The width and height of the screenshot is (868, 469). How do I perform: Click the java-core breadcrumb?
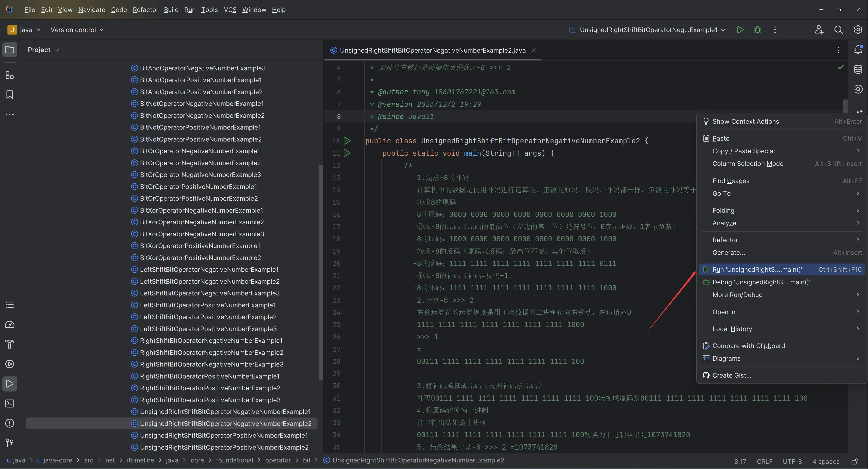click(x=55, y=460)
